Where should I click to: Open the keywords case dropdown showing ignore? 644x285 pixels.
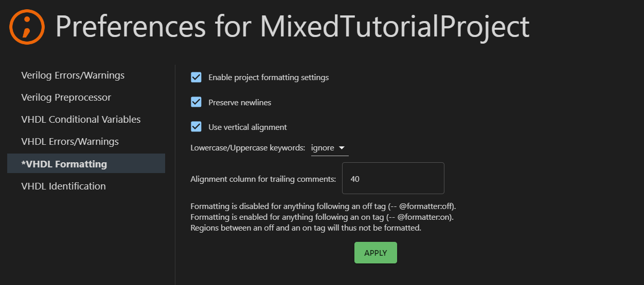pyautogui.click(x=330, y=148)
